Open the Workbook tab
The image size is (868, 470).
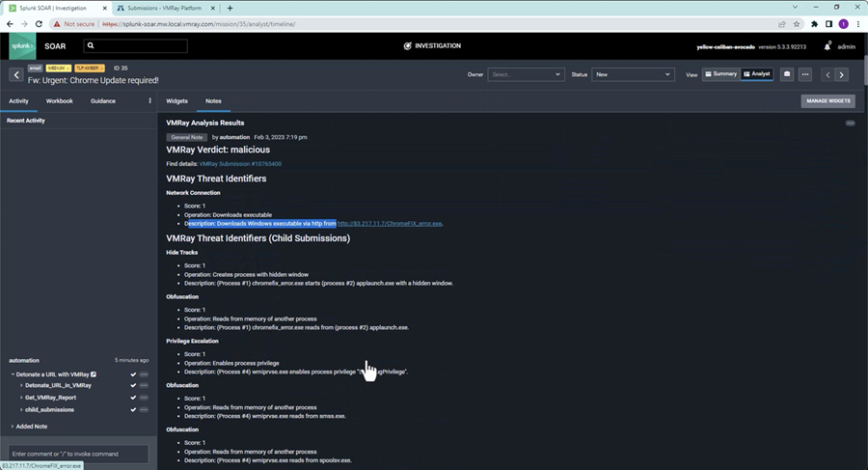coord(59,101)
